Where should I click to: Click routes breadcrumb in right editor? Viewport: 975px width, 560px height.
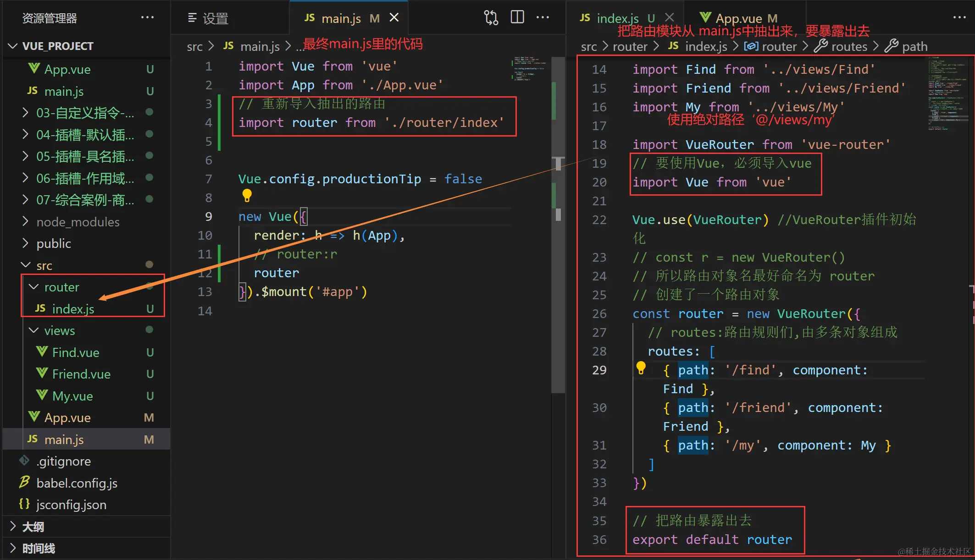click(849, 46)
